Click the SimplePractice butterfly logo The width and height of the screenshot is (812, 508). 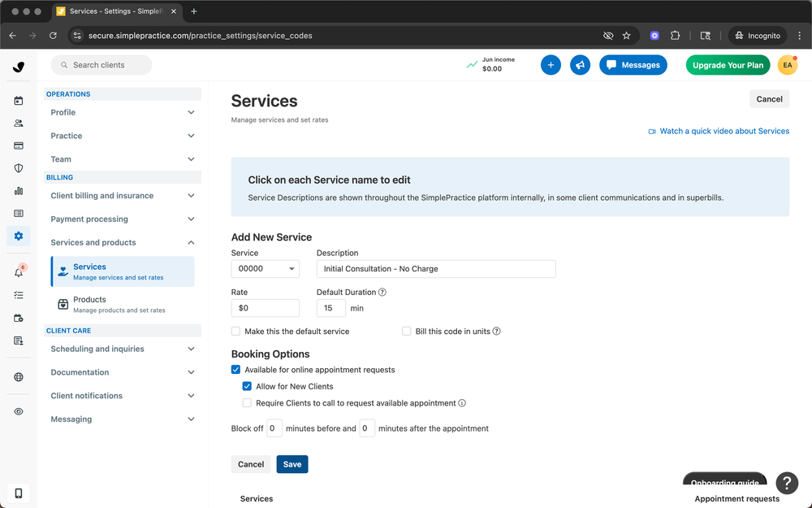point(19,67)
